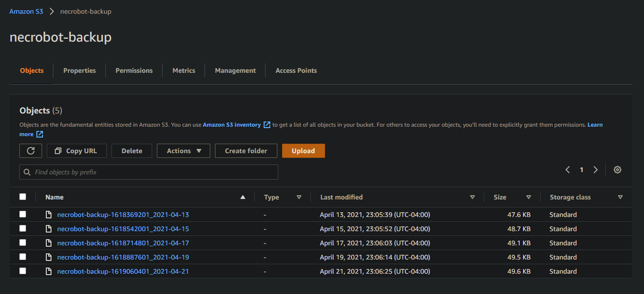
Task: Open object necrobot-backup-1618542001_2021-04-15
Action: (123, 229)
